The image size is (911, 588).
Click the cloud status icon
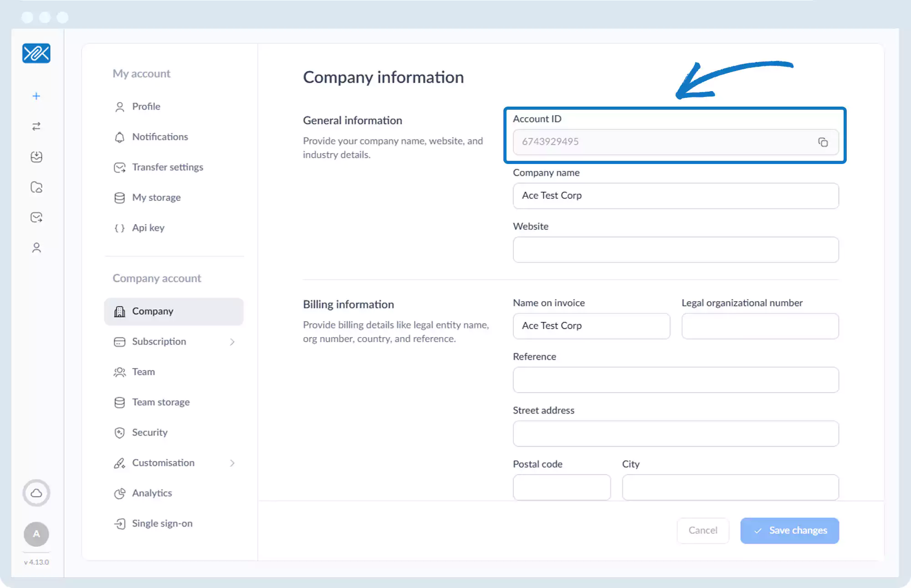pos(36,493)
